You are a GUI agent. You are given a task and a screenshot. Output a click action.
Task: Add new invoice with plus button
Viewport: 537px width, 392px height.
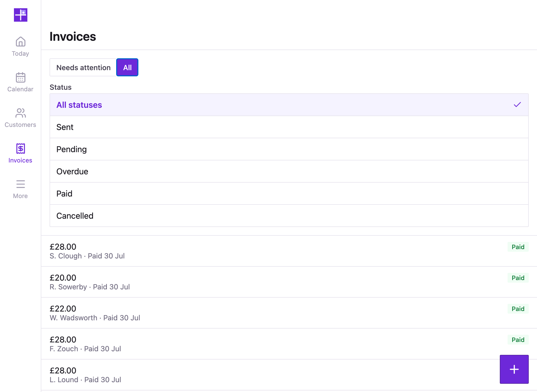(x=514, y=369)
